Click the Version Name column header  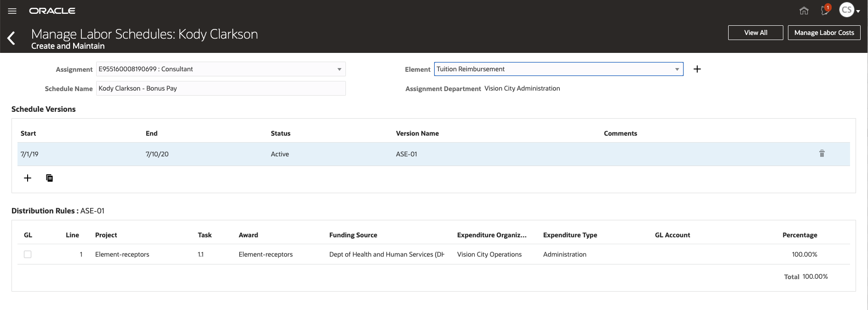tap(417, 133)
